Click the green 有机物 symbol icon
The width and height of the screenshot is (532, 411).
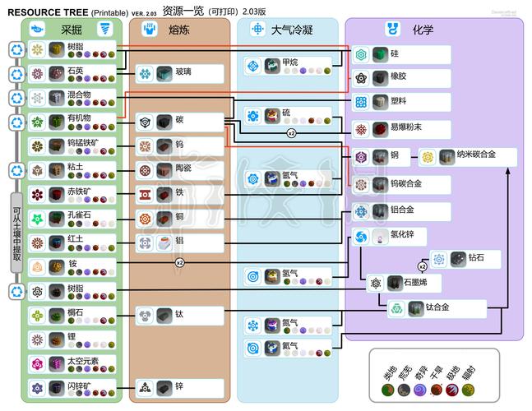click(x=37, y=122)
